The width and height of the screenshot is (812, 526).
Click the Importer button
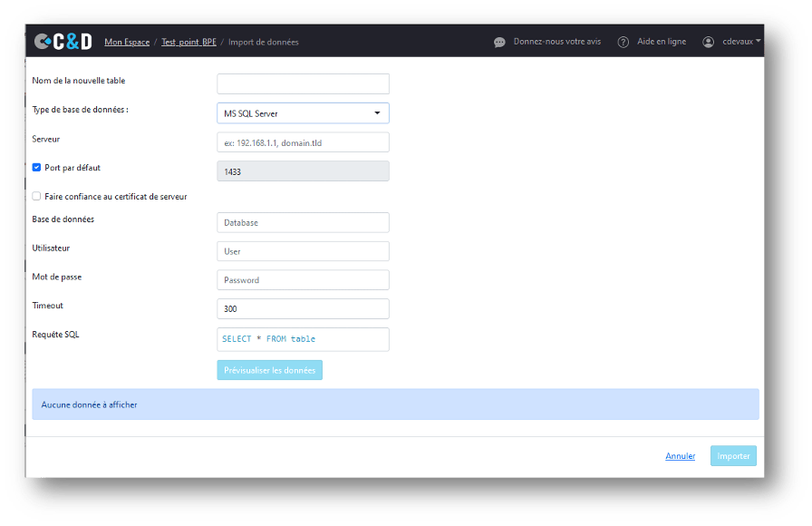point(733,456)
